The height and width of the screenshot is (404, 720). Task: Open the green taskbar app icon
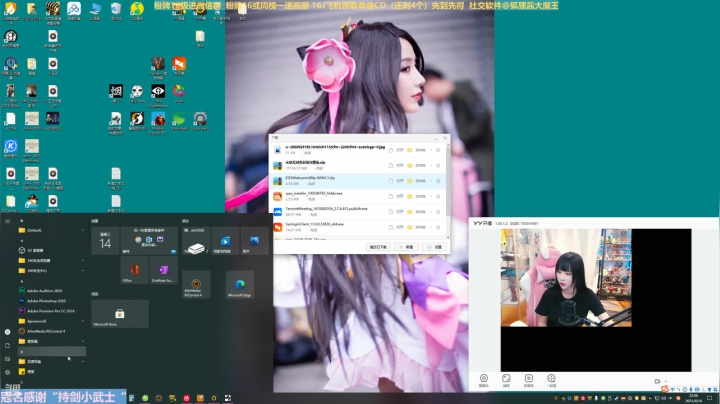pos(145,398)
